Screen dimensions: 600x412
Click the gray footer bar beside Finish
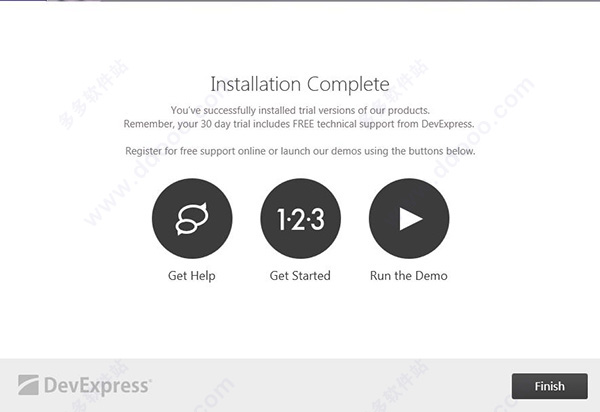pos(329,385)
